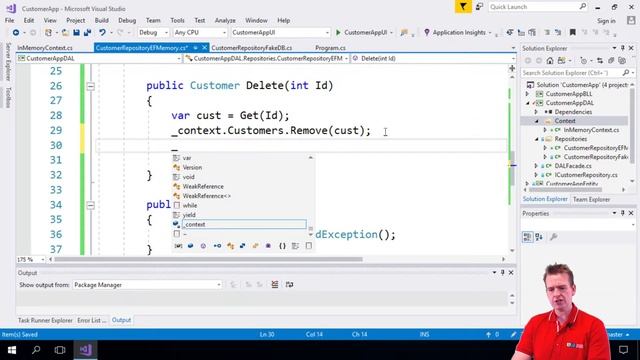Toggle the fields filter in IntelliSense popup
This screenshot has height=360, width=640.
[x=190, y=246]
